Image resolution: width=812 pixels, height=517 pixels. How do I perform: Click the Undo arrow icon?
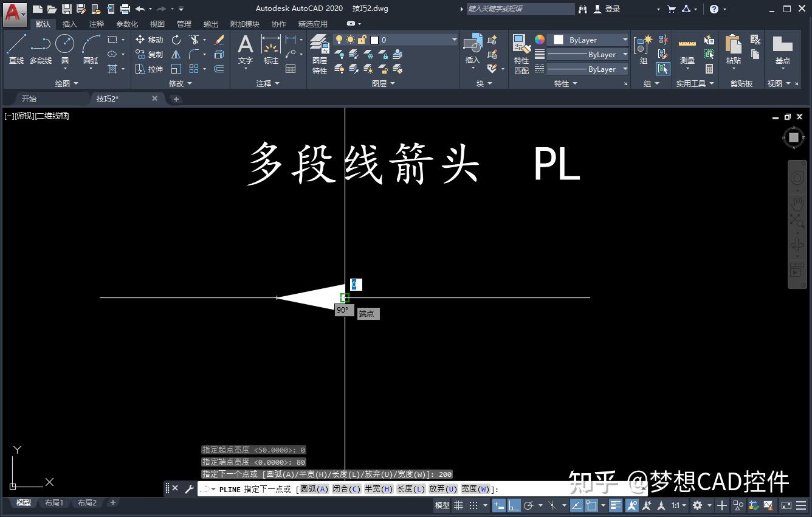coord(140,9)
